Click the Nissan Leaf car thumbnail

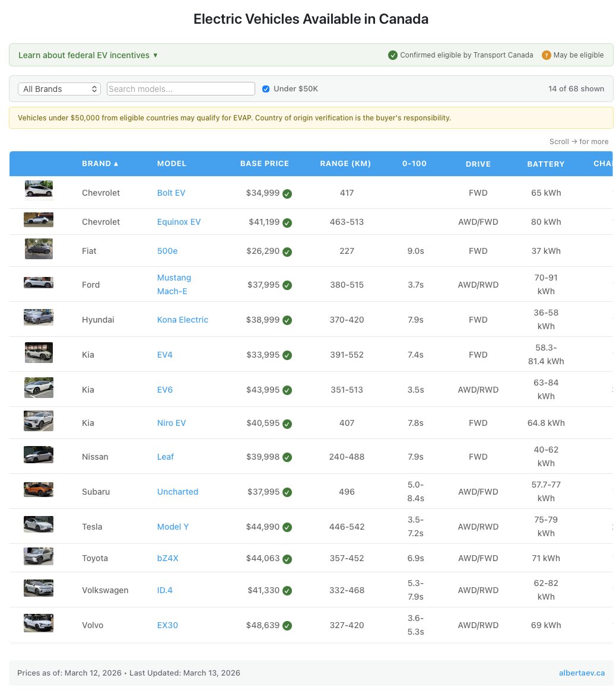pyautogui.click(x=39, y=455)
